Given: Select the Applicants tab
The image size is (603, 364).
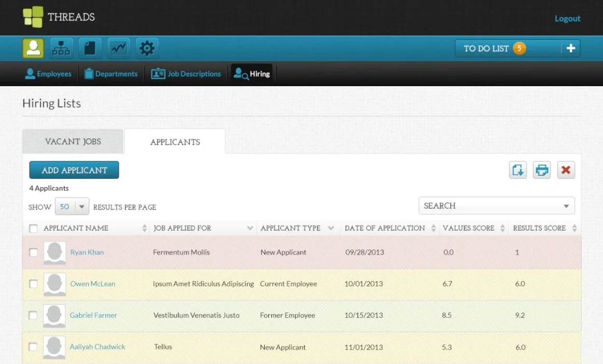Looking at the screenshot, I should pyautogui.click(x=175, y=142).
